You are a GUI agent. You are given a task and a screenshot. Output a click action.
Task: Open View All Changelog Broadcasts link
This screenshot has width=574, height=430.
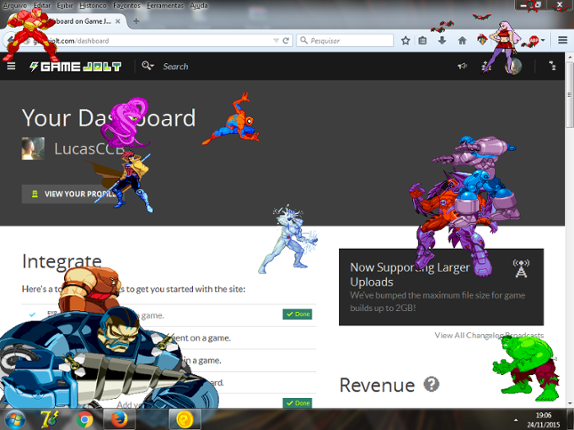pyautogui.click(x=489, y=335)
